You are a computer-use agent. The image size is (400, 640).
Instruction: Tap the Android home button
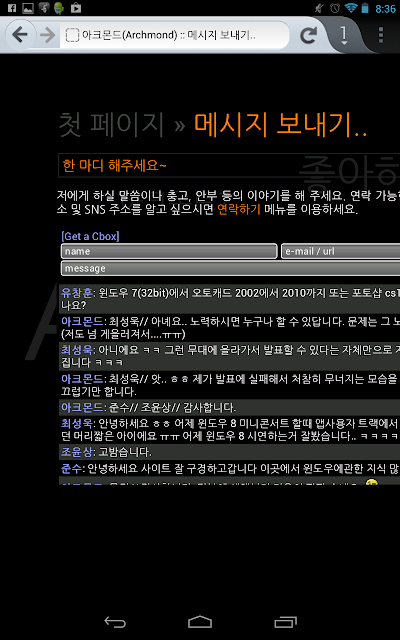pyautogui.click(x=200, y=622)
